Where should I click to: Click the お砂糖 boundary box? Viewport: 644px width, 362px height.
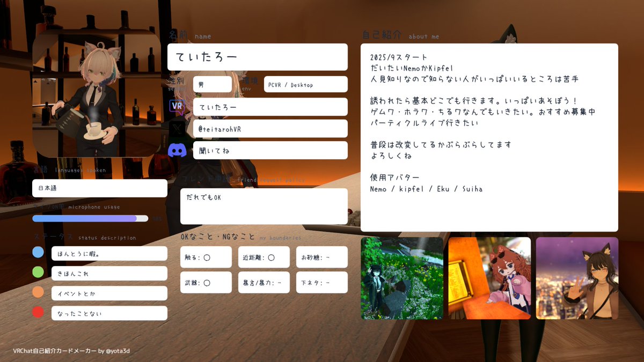pos(322,257)
